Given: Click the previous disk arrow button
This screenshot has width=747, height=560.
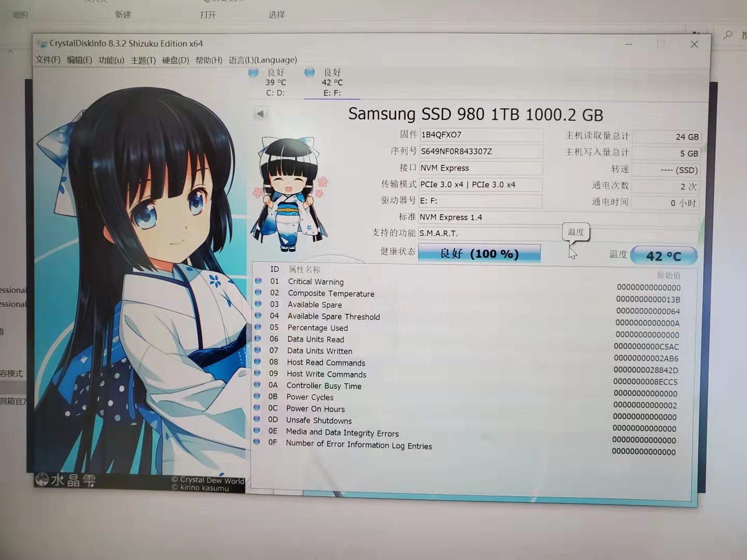Looking at the screenshot, I should click(x=260, y=113).
